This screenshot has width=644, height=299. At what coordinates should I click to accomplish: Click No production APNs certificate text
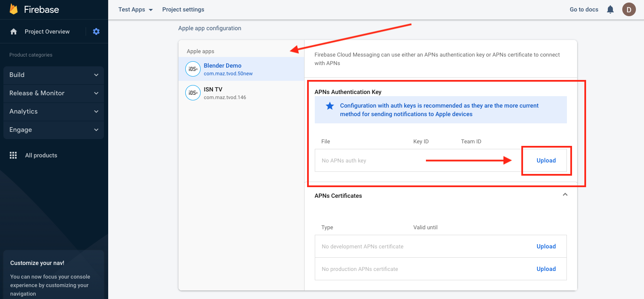[360, 269]
